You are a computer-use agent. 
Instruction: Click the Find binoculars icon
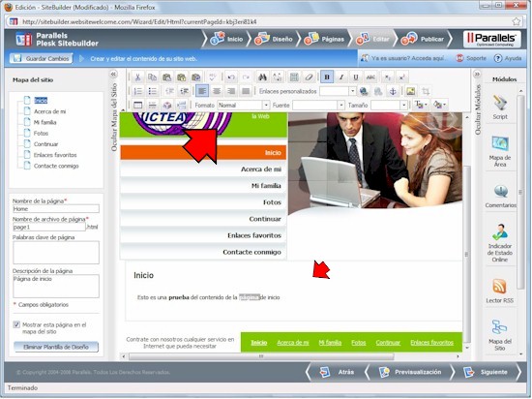262,77
